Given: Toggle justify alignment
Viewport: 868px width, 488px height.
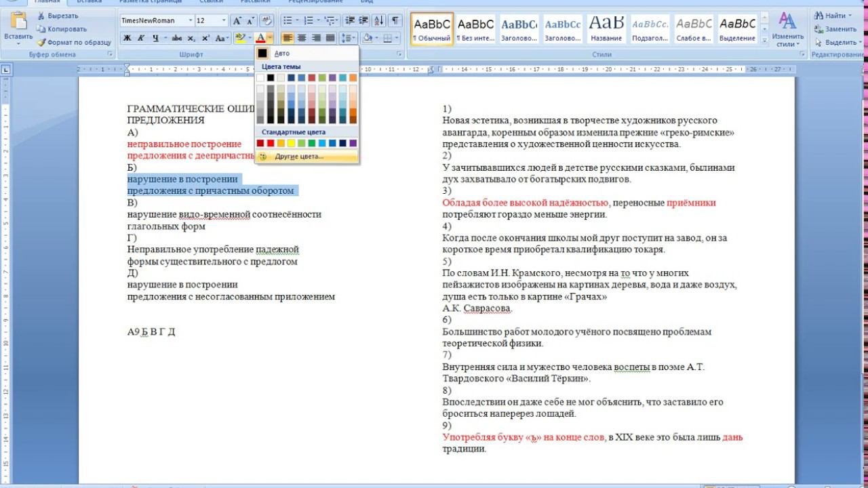Looking at the screenshot, I should click(330, 39).
